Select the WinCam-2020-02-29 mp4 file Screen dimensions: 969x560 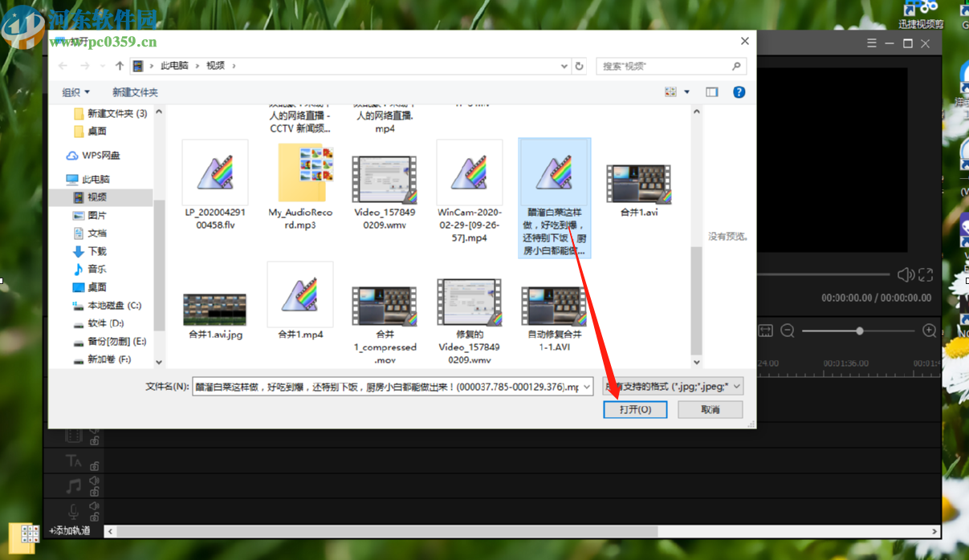click(470, 191)
